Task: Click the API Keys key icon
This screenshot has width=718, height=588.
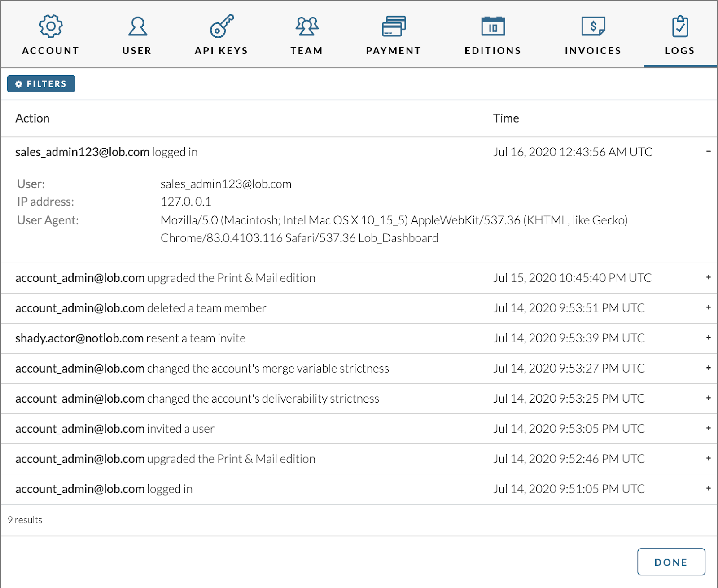Action: click(x=221, y=26)
